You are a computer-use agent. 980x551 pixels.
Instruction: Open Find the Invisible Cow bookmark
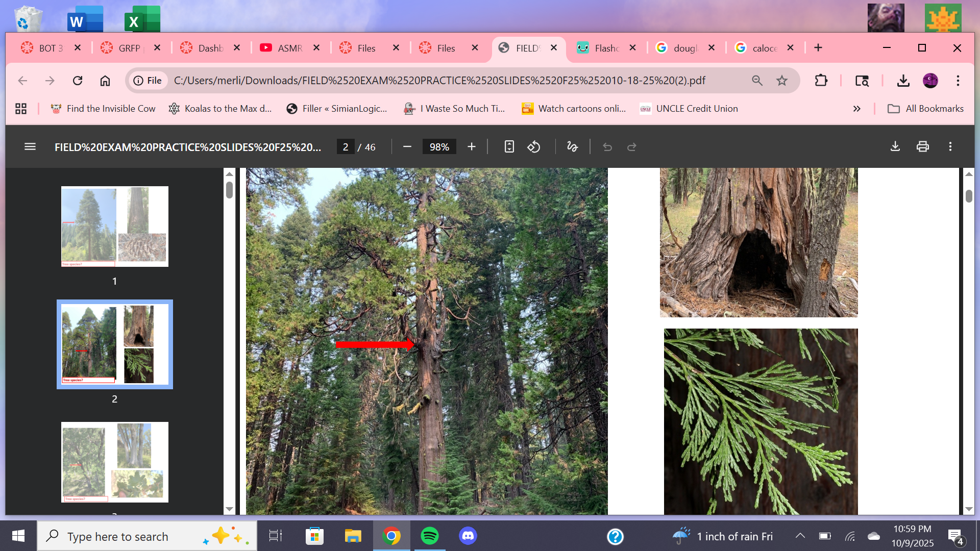103,109
